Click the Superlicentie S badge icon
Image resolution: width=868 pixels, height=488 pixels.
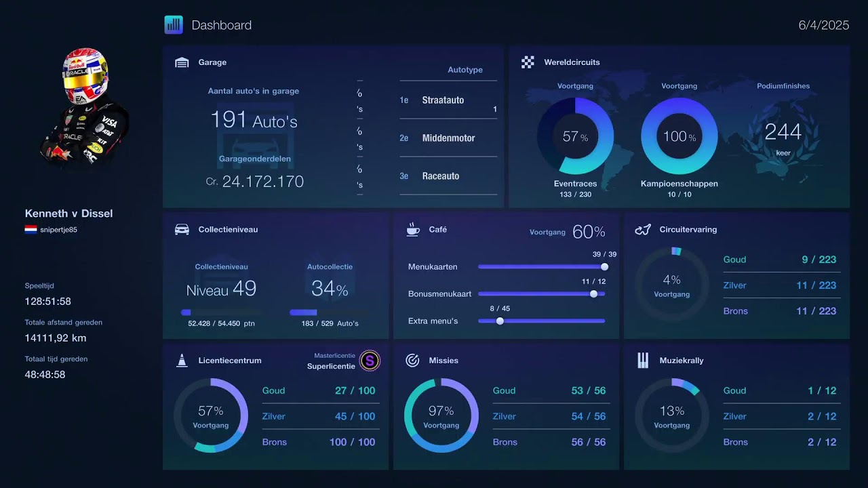(370, 361)
